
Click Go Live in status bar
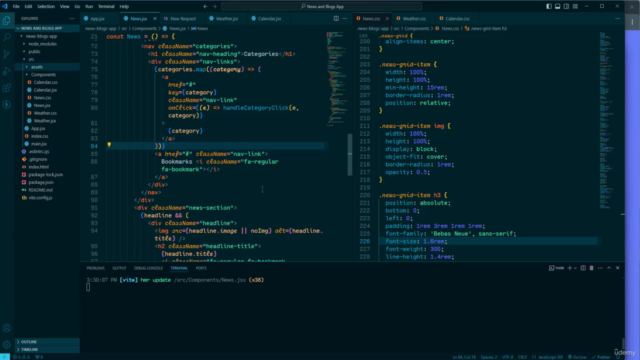577,357
